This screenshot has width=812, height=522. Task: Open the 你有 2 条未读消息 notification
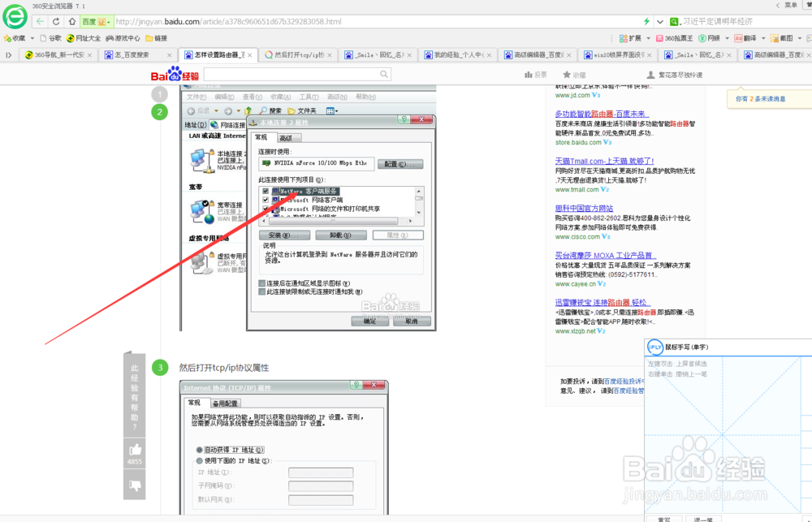[x=760, y=98]
